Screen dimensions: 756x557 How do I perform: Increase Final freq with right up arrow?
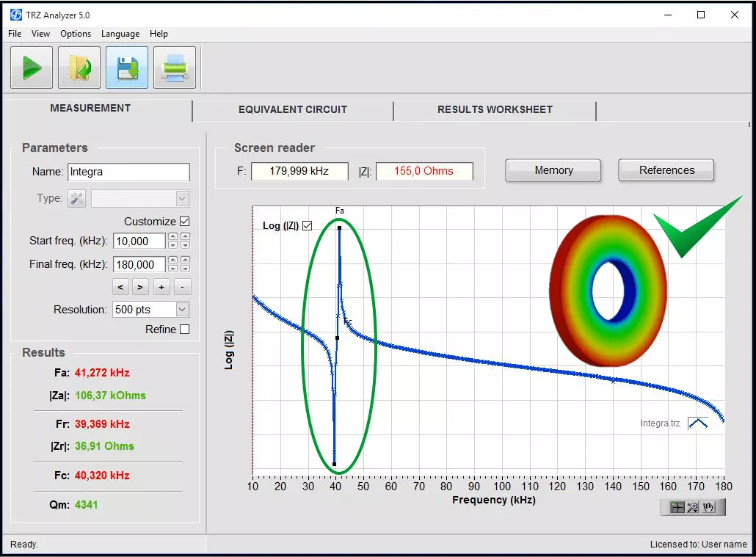click(185, 261)
